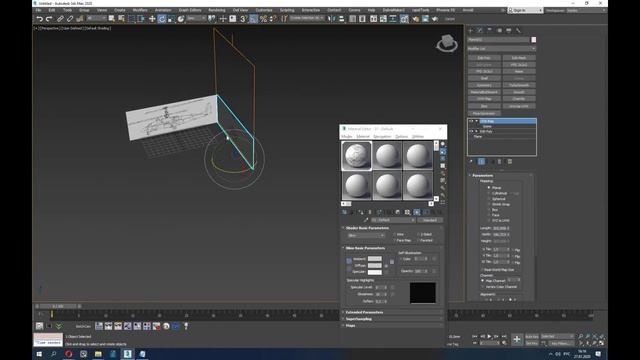Viewport: 640px width, 360px height.
Task: Enable the Wire checkbox in Material Editor
Action: tap(395, 234)
